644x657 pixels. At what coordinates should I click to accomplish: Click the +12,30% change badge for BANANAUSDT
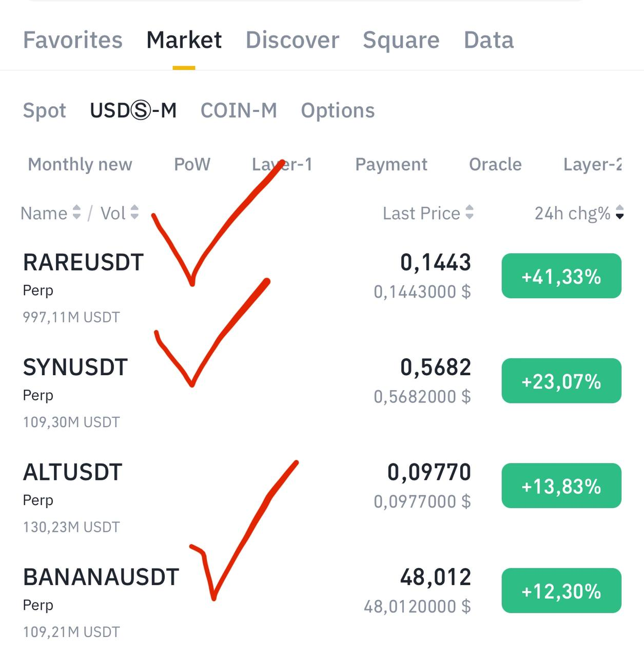point(561,591)
